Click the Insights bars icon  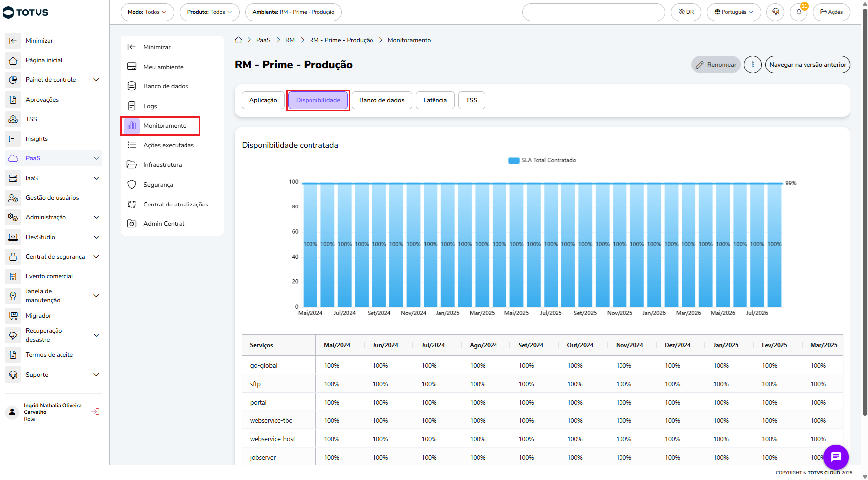coord(13,139)
